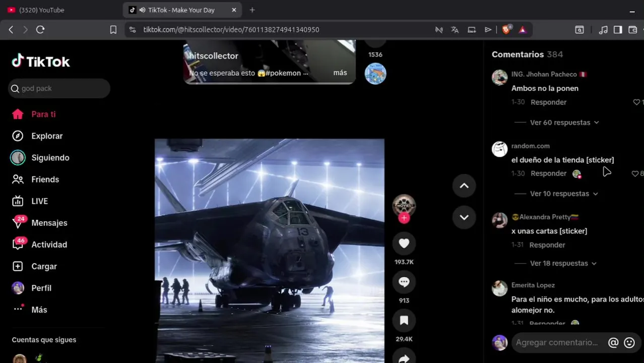Follow the creator via the red plus badge
Viewport: 644px width, 363px height.
pyautogui.click(x=404, y=218)
